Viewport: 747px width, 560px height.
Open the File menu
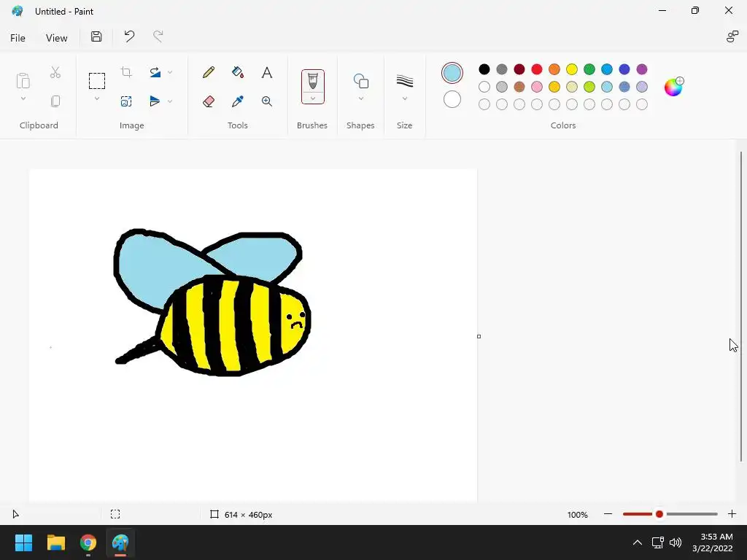click(x=18, y=38)
